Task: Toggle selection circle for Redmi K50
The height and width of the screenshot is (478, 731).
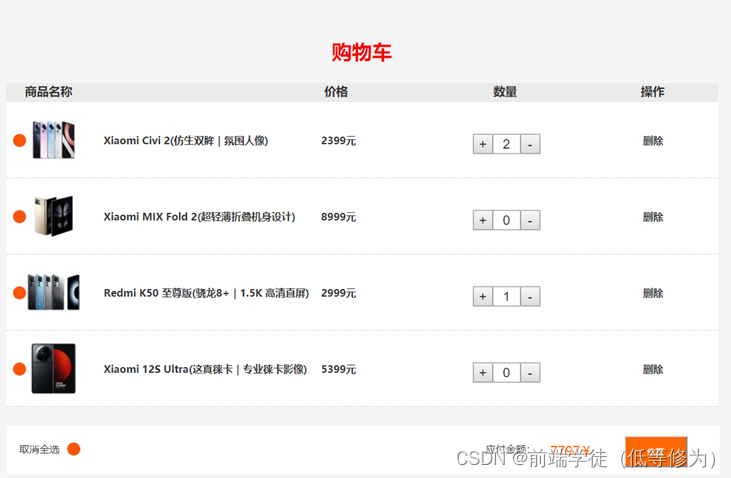Action: 20,293
